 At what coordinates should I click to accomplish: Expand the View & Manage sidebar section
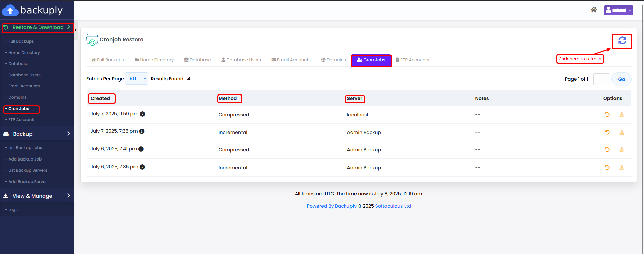pos(37,196)
